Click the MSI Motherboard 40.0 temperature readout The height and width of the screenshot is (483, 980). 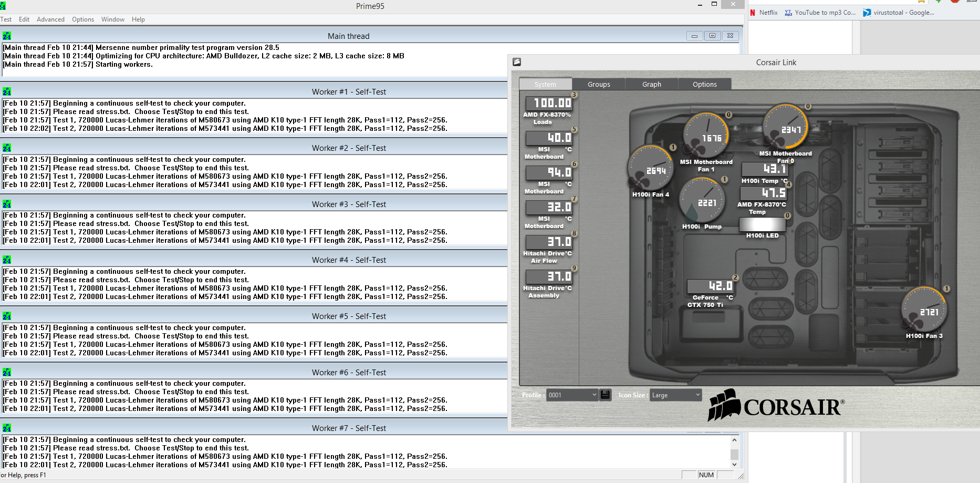(549, 138)
